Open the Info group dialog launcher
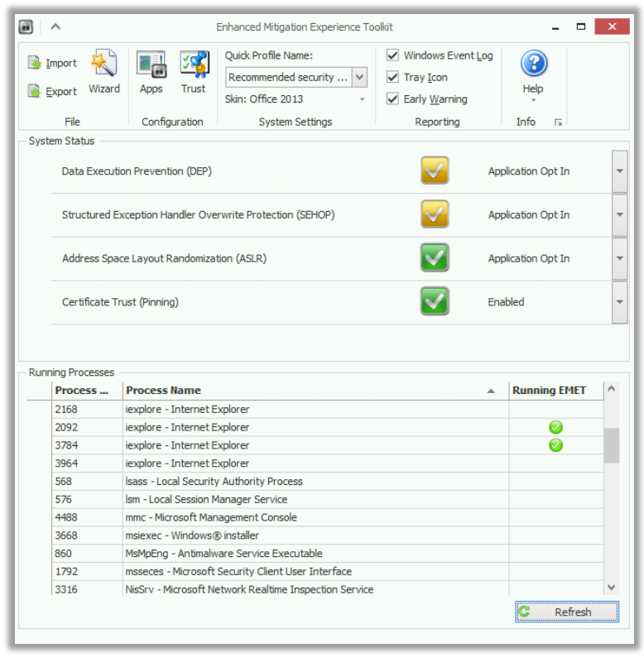 click(x=558, y=122)
